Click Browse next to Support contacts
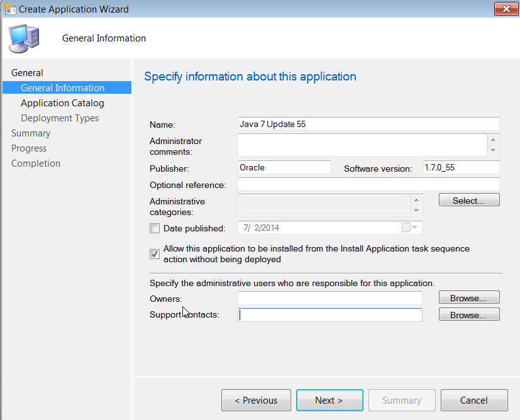The image size is (520, 420). tap(469, 314)
